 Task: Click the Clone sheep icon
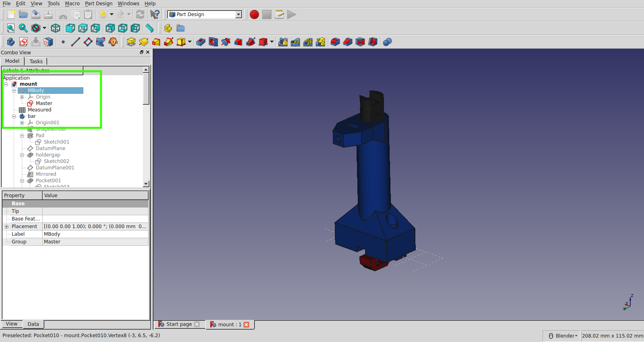click(113, 42)
